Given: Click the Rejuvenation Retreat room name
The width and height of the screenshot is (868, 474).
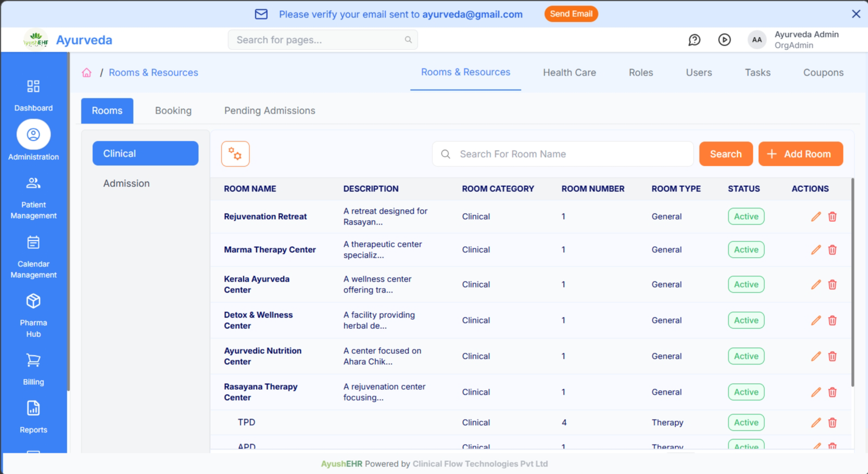Looking at the screenshot, I should click(x=265, y=216).
